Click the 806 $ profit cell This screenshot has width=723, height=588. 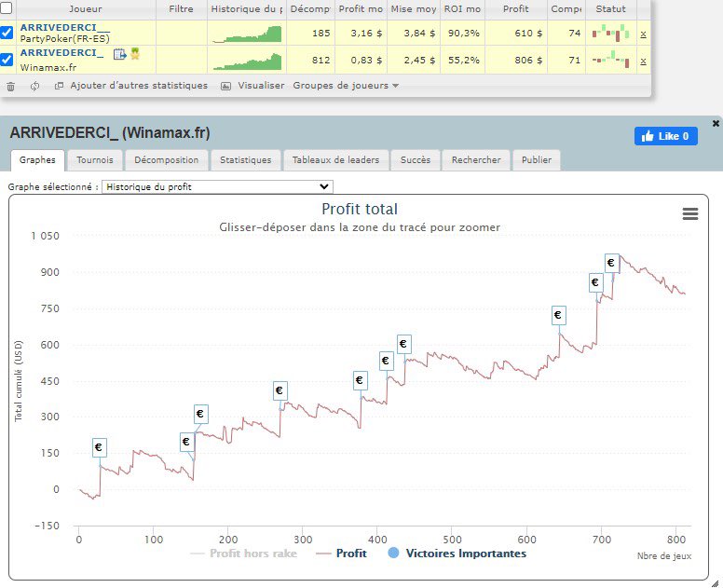tap(515, 60)
